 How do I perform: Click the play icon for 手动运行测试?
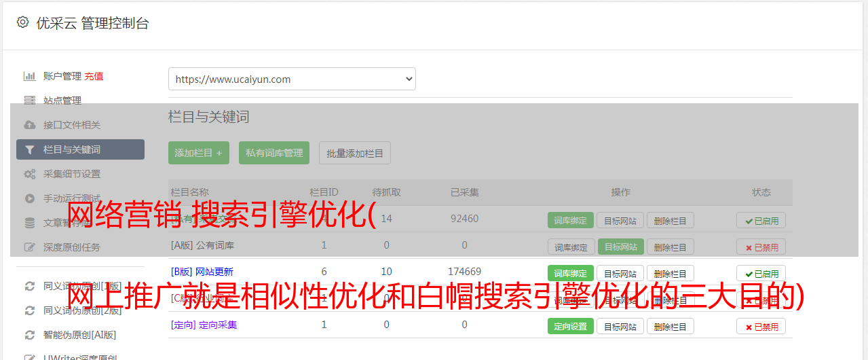coord(29,198)
